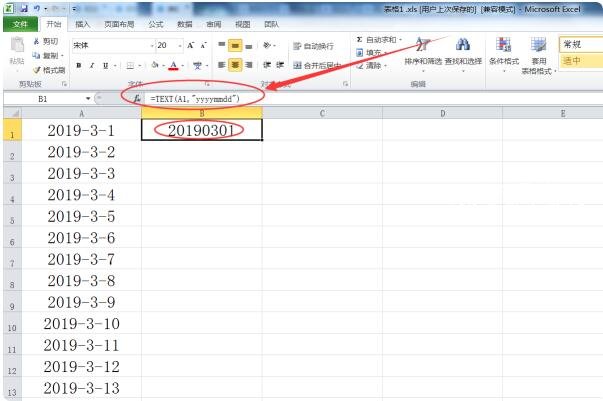Click the Cut (剪切) scissors icon
603x401 pixels.
37,41
